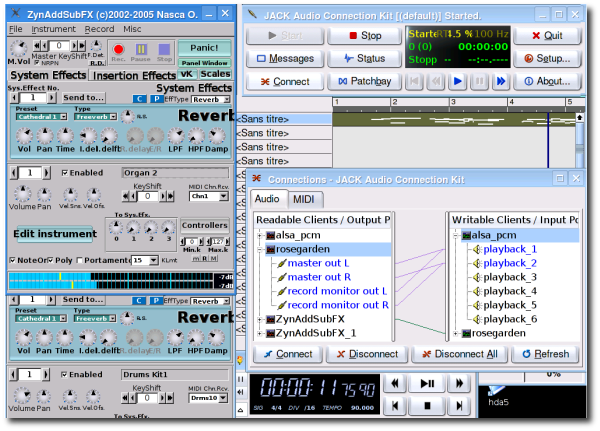Open the Cathedral 1 preset dropdown
Viewport: 600px width, 431px height.
(x=41, y=116)
